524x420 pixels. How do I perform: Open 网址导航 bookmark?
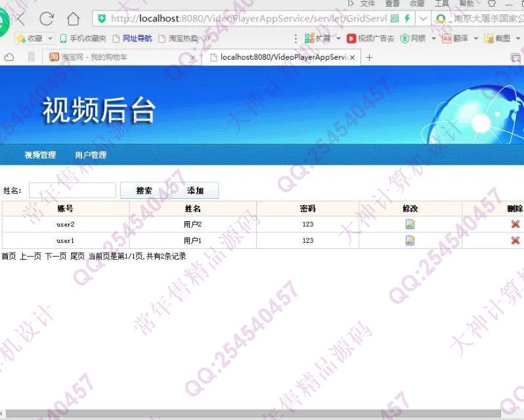[x=133, y=39]
